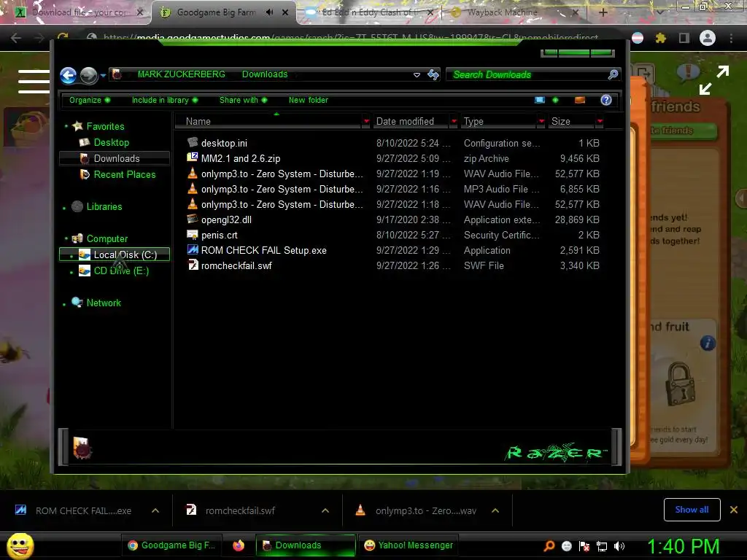The width and height of the screenshot is (747, 560).
Task: Open the Type column filter dropdown
Action: [x=541, y=122]
